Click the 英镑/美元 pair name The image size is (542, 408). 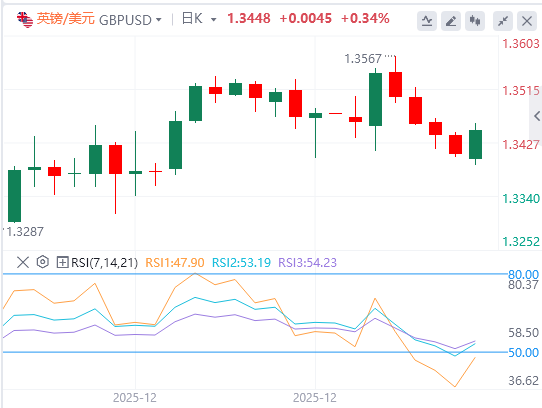click(x=65, y=19)
